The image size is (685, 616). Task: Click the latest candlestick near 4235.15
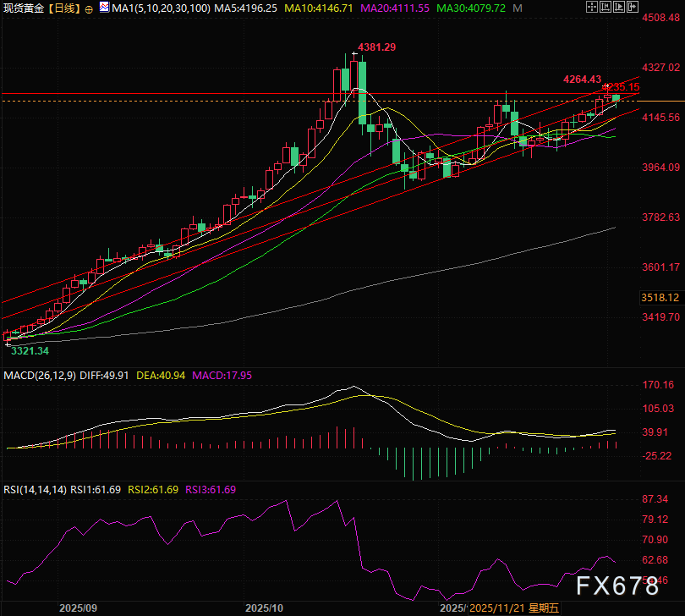click(x=616, y=98)
